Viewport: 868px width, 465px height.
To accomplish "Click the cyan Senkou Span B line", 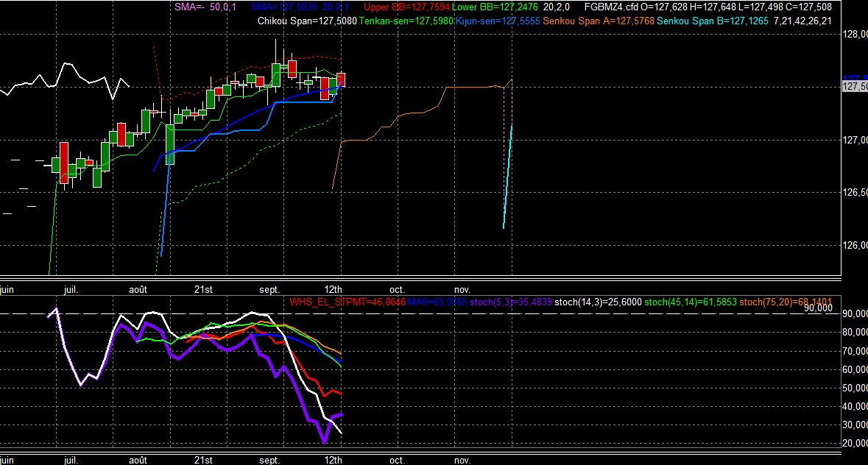I will (507, 177).
